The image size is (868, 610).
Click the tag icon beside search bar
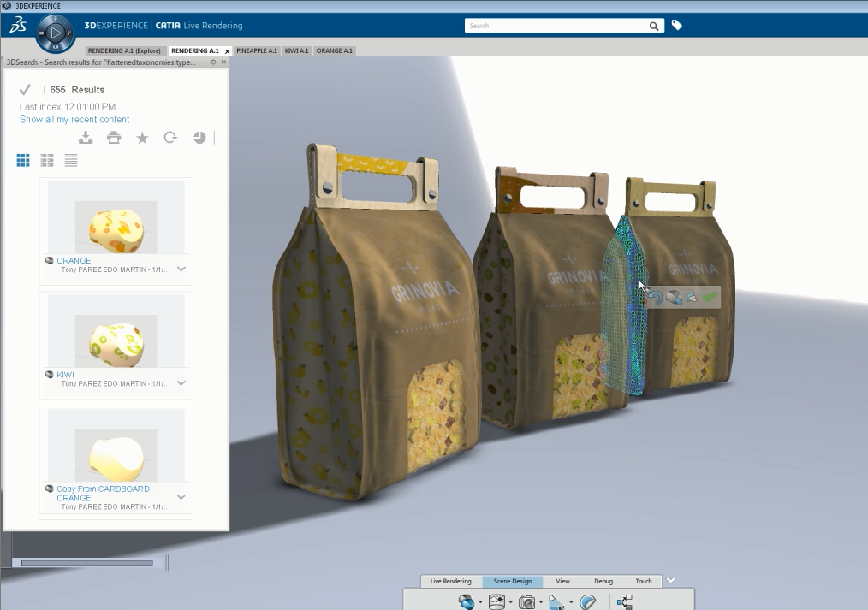click(x=676, y=26)
